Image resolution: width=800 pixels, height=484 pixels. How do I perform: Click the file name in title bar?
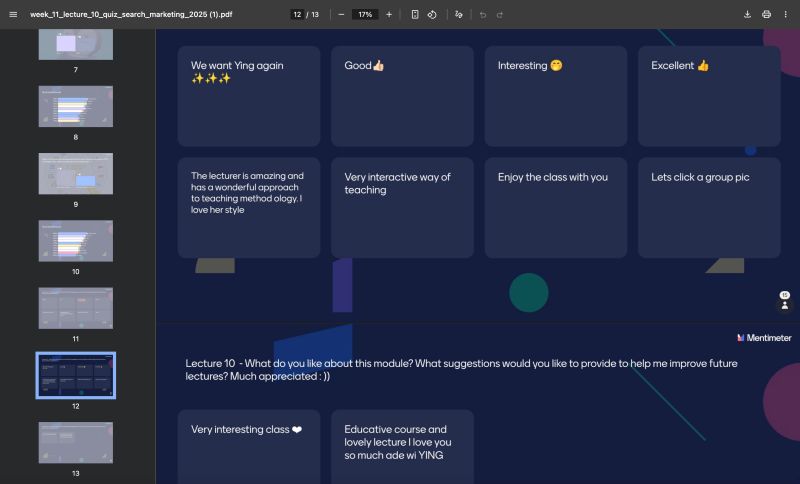coord(131,14)
